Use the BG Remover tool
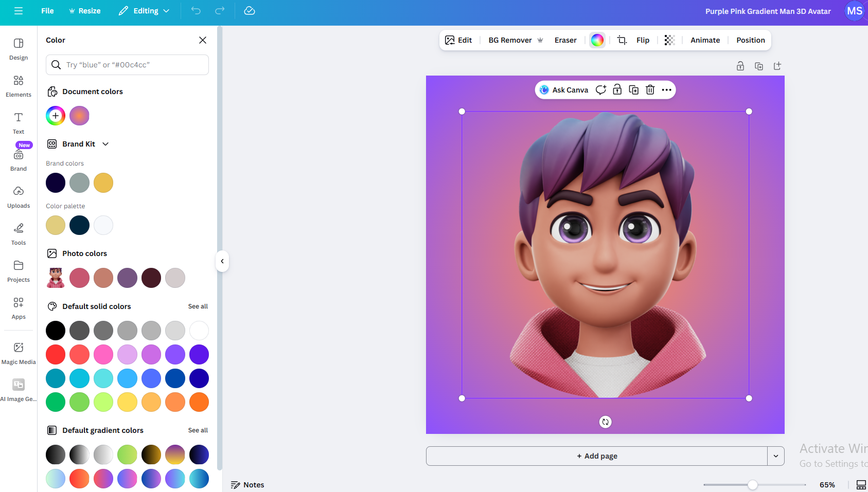Image resolution: width=868 pixels, height=492 pixels. pos(516,40)
